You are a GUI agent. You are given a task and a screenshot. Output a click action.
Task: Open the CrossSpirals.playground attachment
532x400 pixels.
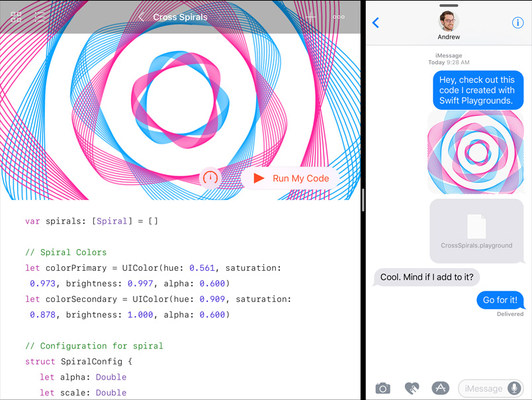pyautogui.click(x=476, y=230)
